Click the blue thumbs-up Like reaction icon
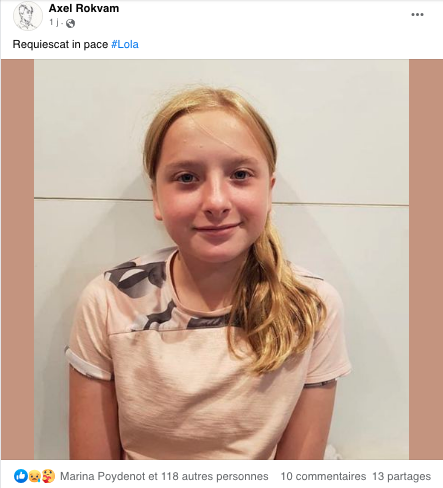 pyautogui.click(x=21, y=476)
